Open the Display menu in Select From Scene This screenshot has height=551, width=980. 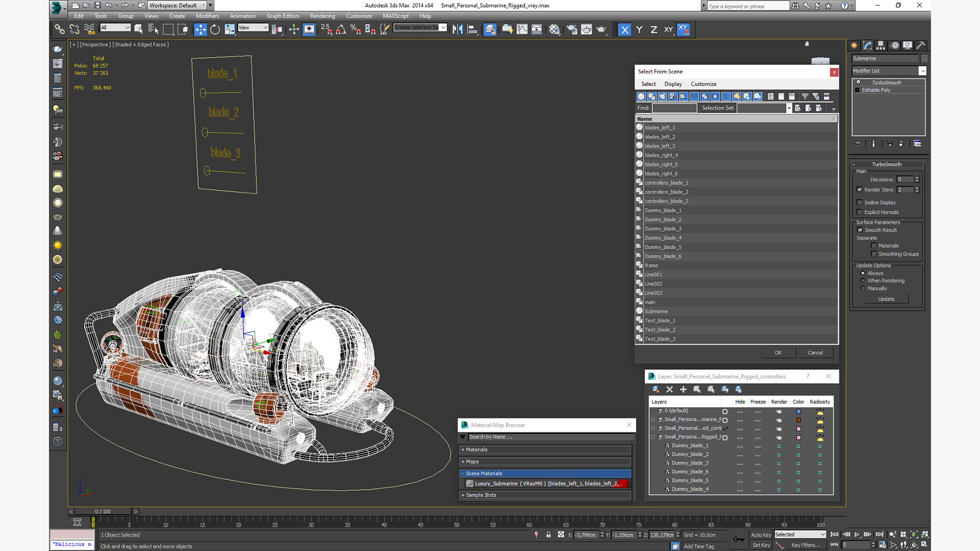[673, 84]
